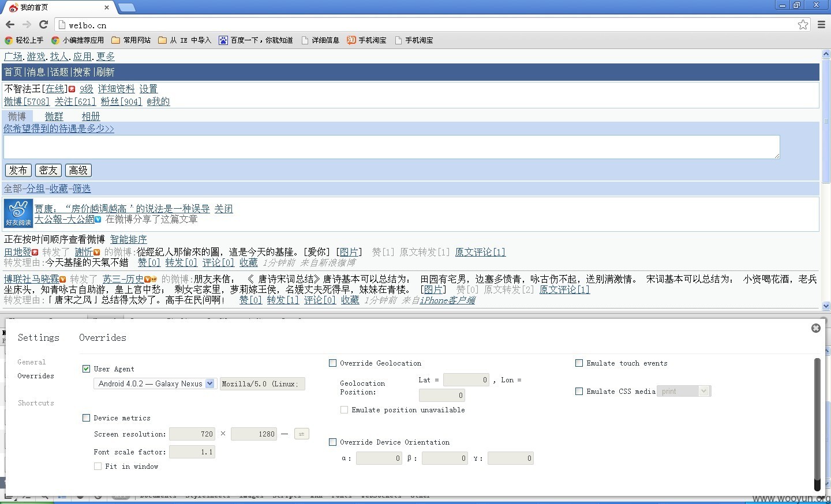Click the screen resolution width field 720
831x504 pixels.
coord(192,434)
